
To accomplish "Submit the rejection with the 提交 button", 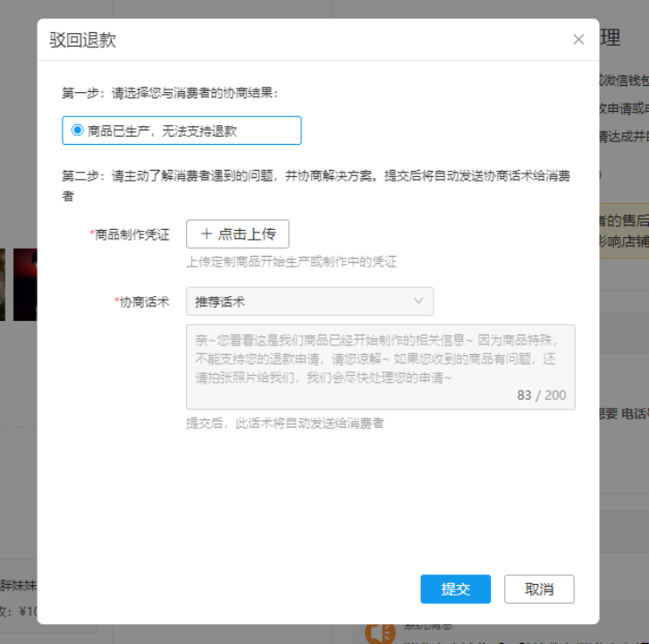I will click(455, 589).
